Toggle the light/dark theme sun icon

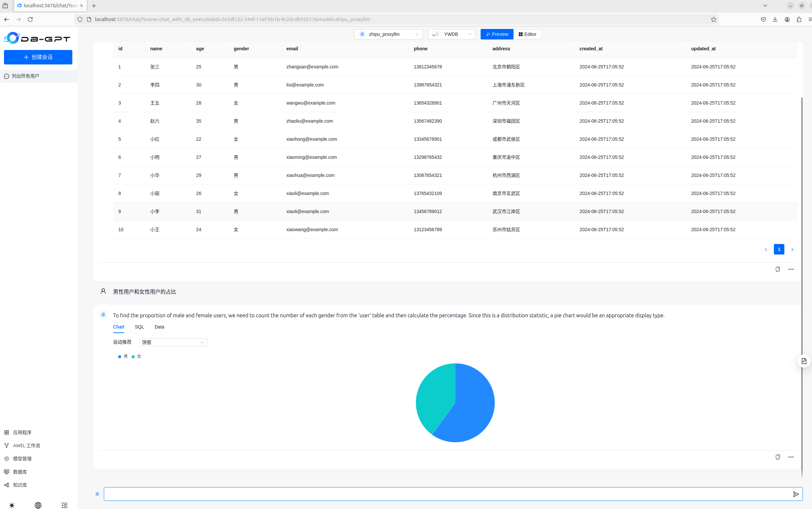point(12,505)
